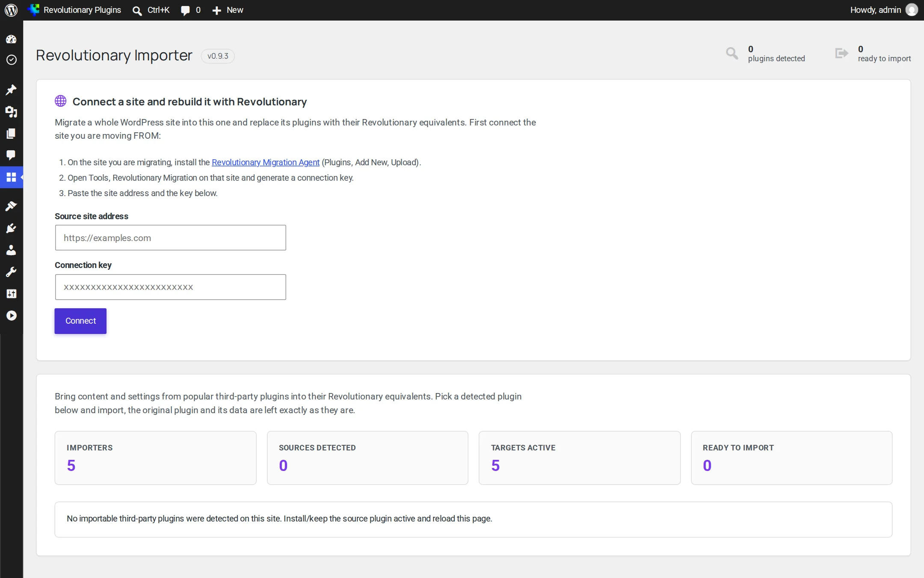
Task: Click the Revolutionary Importer page title
Action: [x=114, y=56]
